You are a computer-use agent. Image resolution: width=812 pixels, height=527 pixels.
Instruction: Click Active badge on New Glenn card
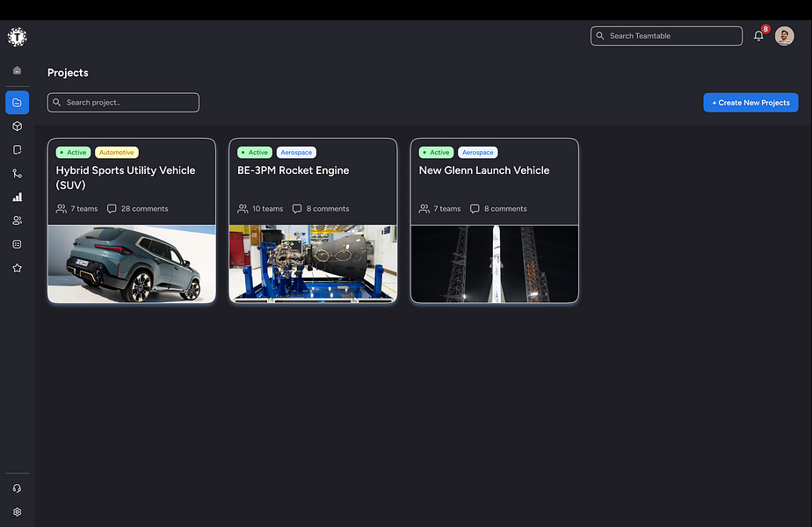(437, 152)
